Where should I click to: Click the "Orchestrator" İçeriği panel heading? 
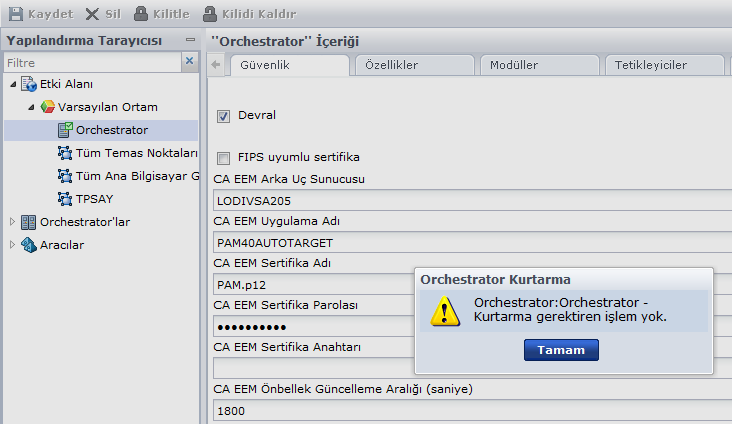285,41
